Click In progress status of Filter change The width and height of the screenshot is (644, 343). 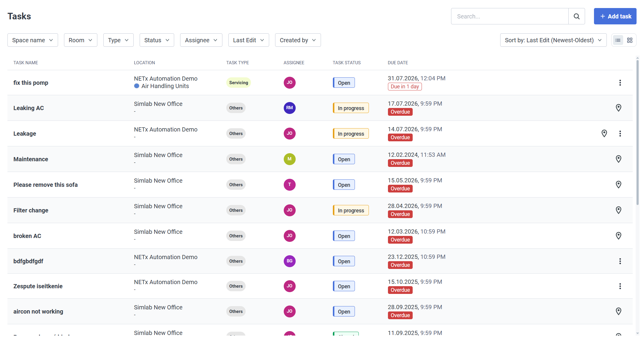coord(351,211)
